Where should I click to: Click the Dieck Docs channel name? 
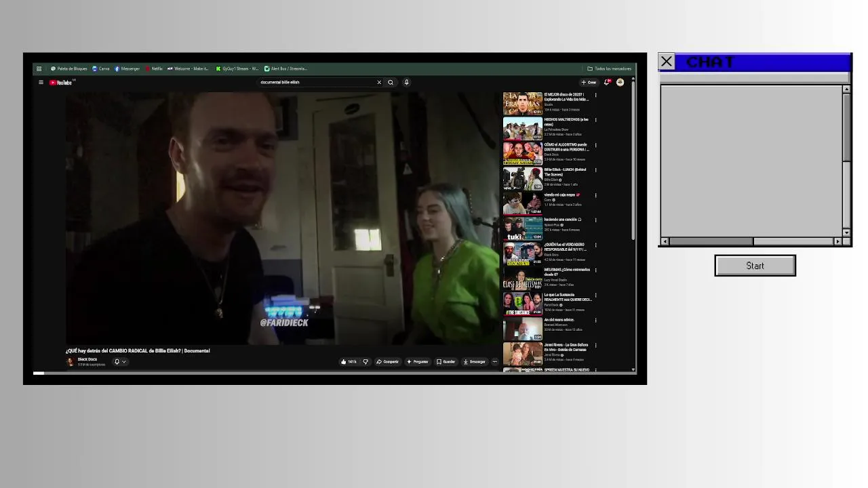coord(87,359)
